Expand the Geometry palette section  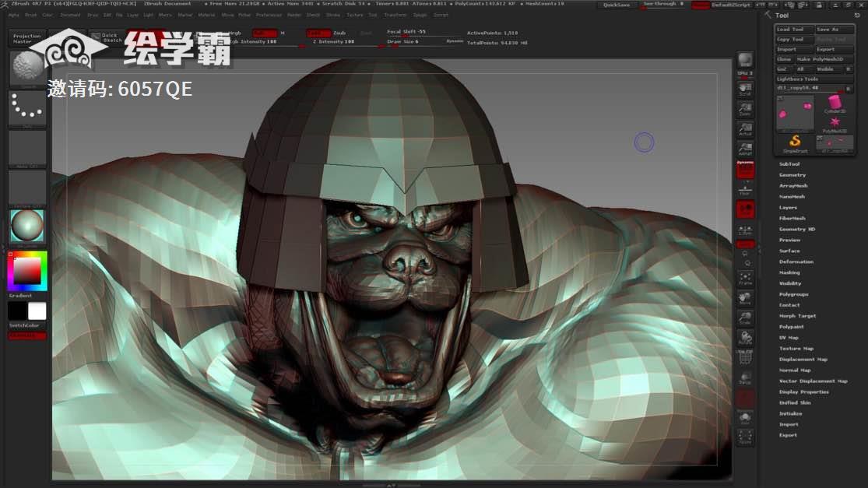point(792,175)
